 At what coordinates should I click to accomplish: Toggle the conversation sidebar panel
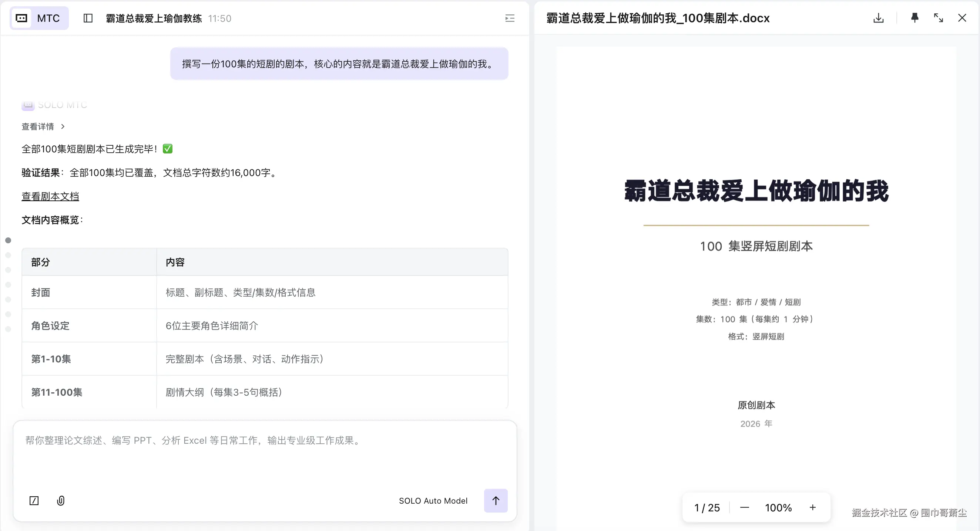coord(87,18)
